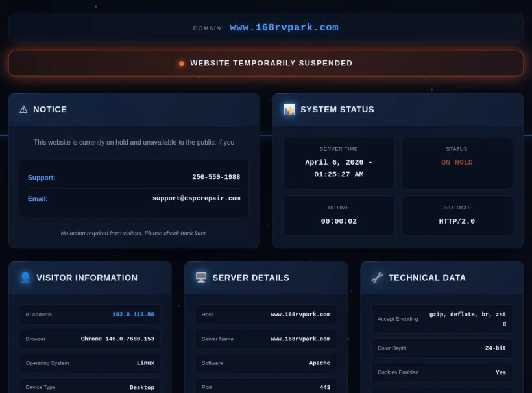Click the support@cspcrepair.com email address
The height and width of the screenshot is (393, 532).
(x=196, y=198)
